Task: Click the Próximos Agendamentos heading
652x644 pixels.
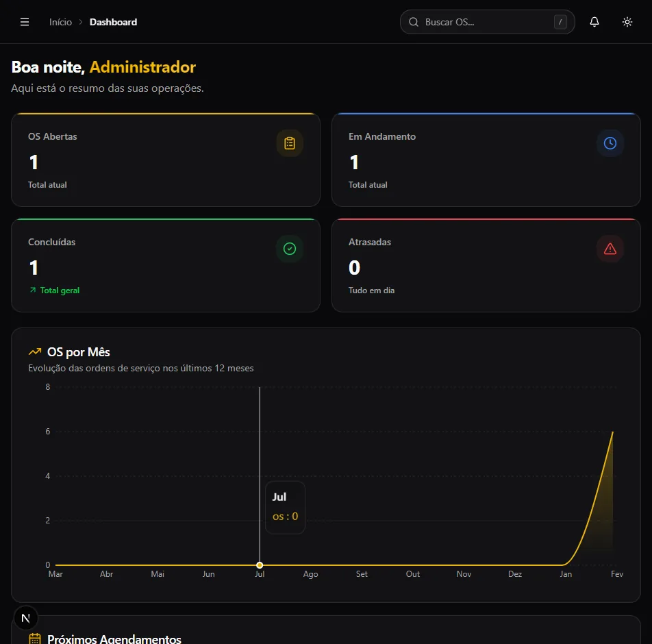Action: click(x=114, y=639)
